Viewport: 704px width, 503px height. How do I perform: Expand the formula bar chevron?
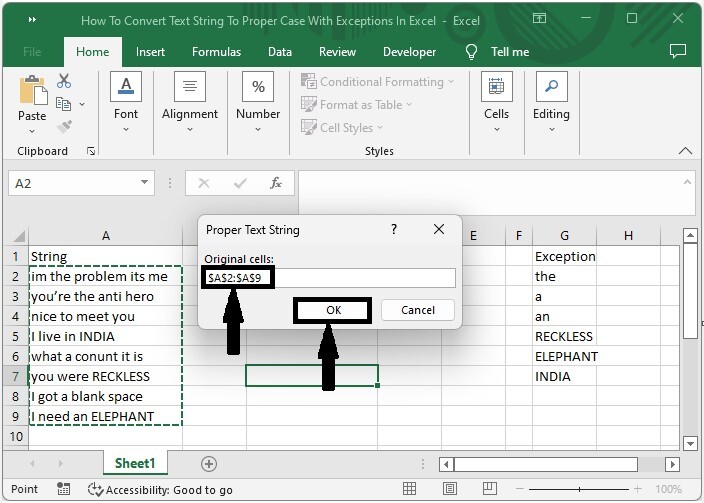click(687, 182)
